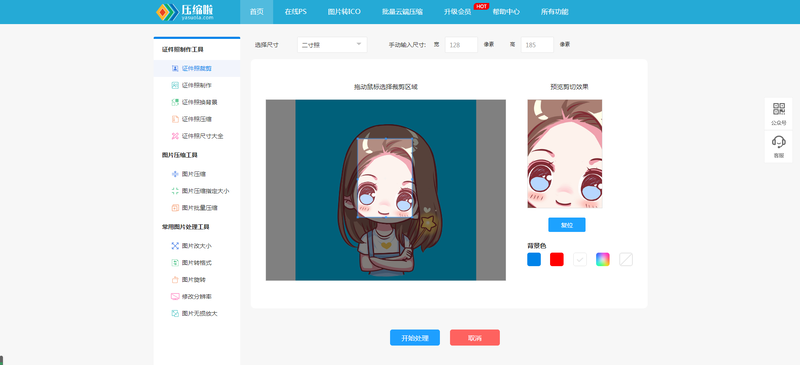Open 升级会员 in the top navigation

click(x=458, y=12)
